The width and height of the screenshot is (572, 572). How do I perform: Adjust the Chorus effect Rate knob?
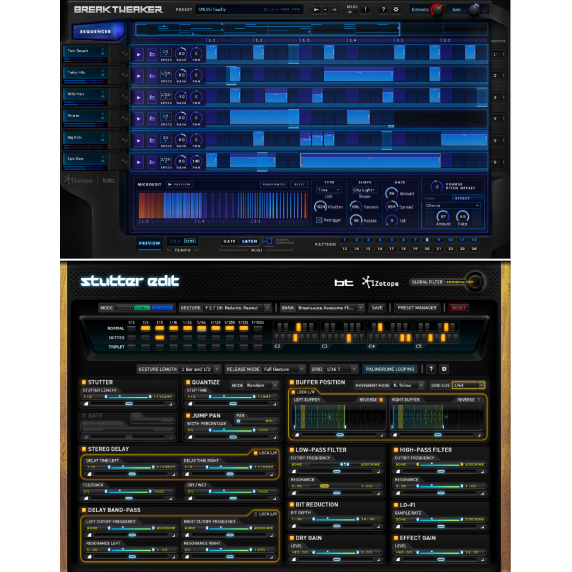click(462, 216)
